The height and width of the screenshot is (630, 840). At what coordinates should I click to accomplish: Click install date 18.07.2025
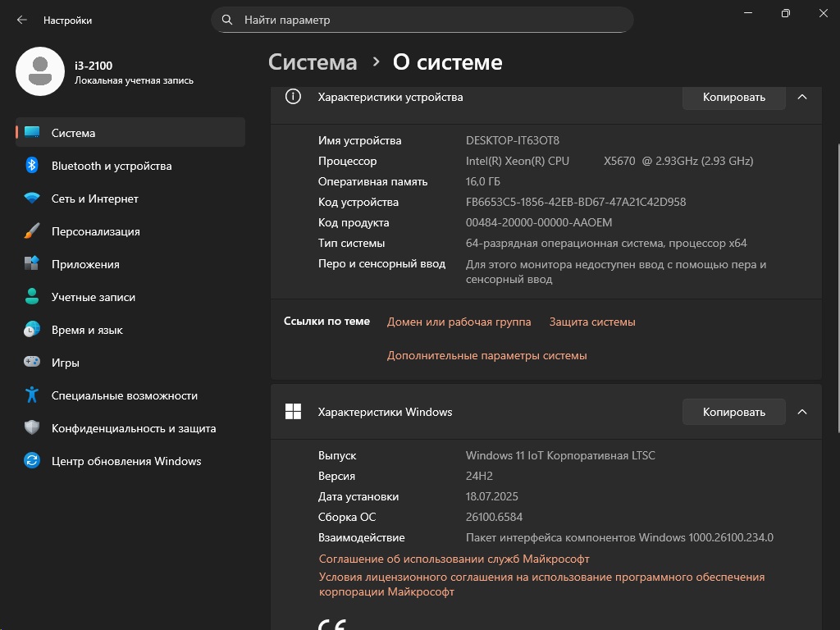(492, 496)
